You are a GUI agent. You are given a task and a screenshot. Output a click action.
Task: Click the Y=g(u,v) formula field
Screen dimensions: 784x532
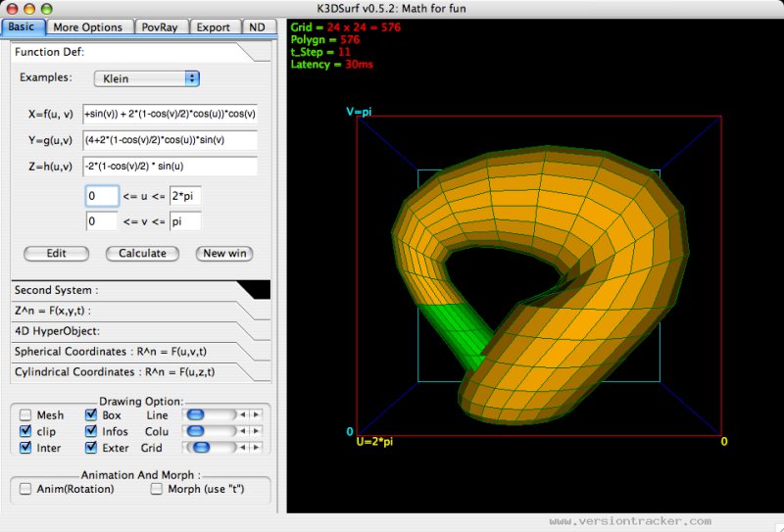170,140
